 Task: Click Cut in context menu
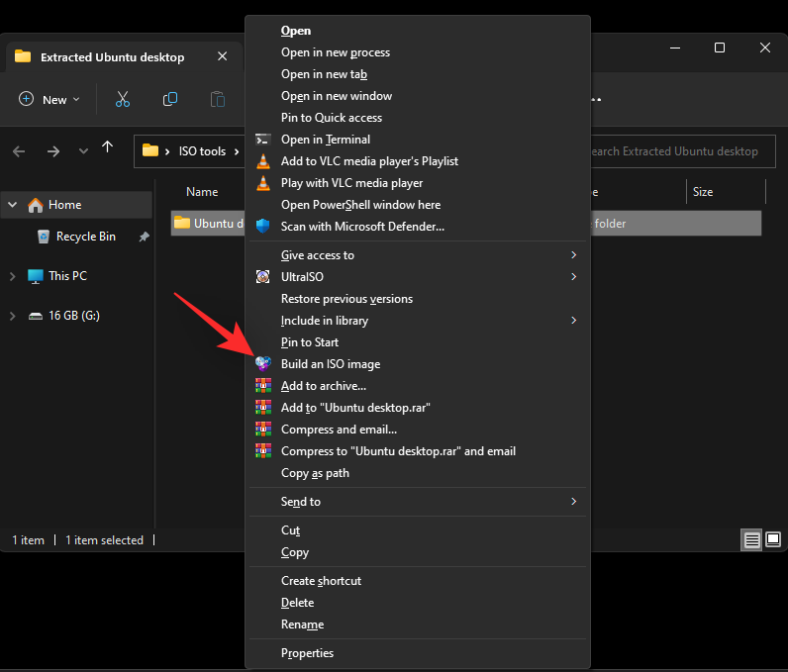[x=418, y=530]
